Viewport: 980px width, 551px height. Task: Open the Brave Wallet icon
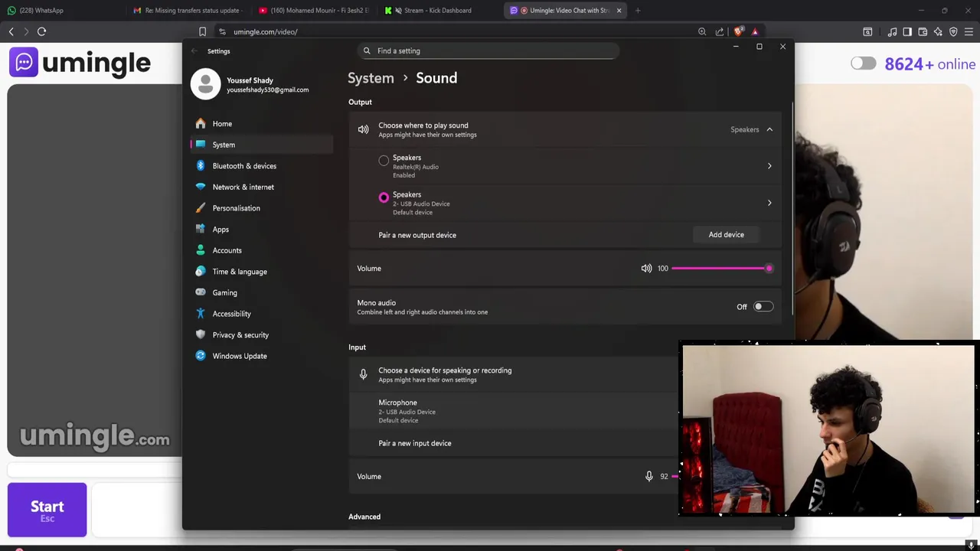point(923,31)
